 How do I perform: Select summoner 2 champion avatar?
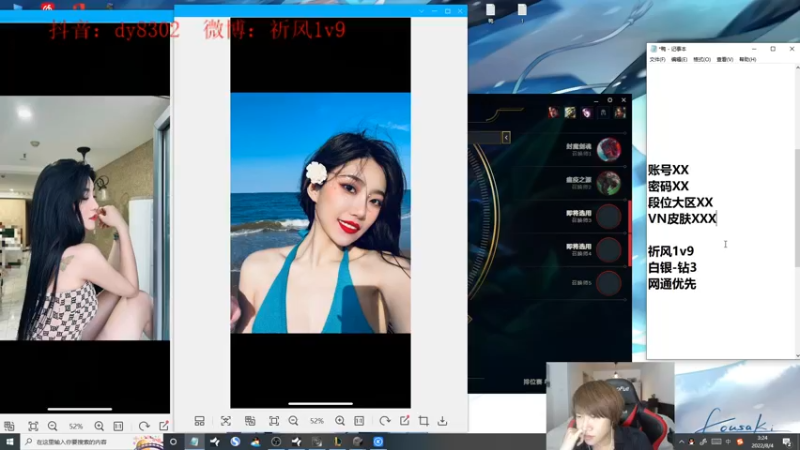609,183
